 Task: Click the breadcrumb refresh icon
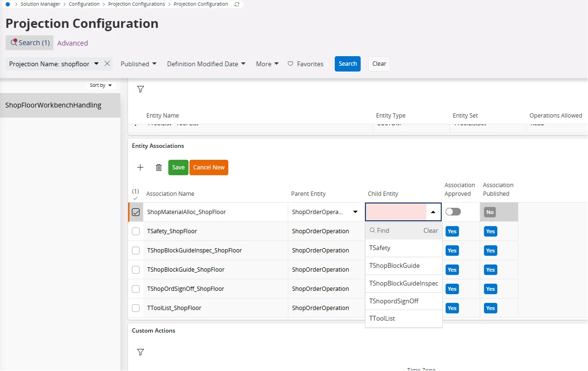point(236,4)
